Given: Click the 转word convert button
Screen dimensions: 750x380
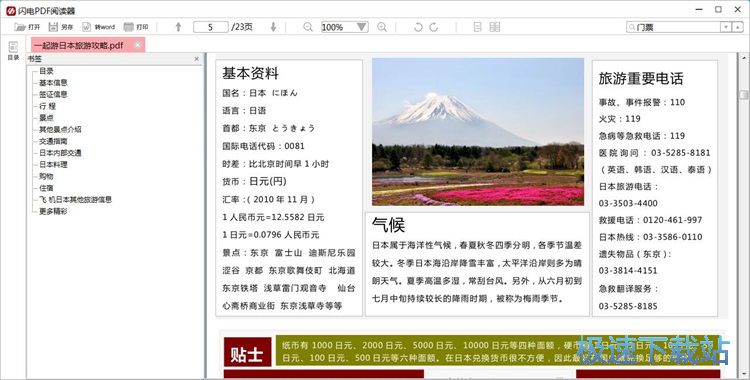Looking at the screenshot, I should (99, 27).
